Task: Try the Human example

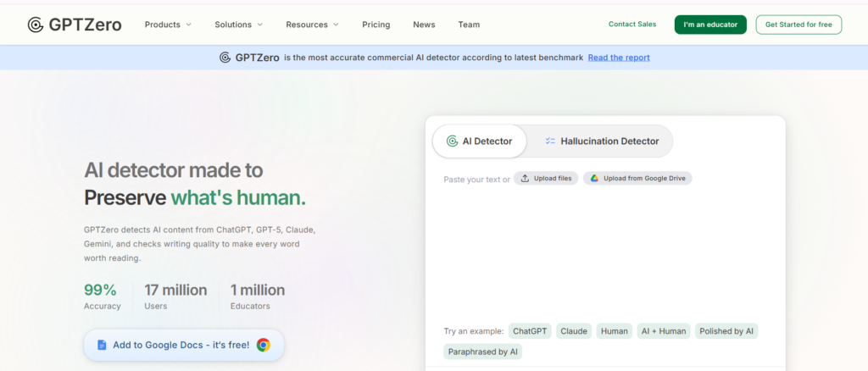Action: pos(615,331)
